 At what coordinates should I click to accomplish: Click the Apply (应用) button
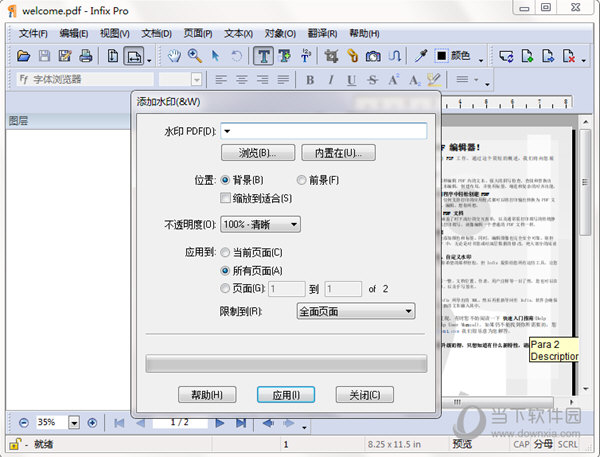pos(286,395)
